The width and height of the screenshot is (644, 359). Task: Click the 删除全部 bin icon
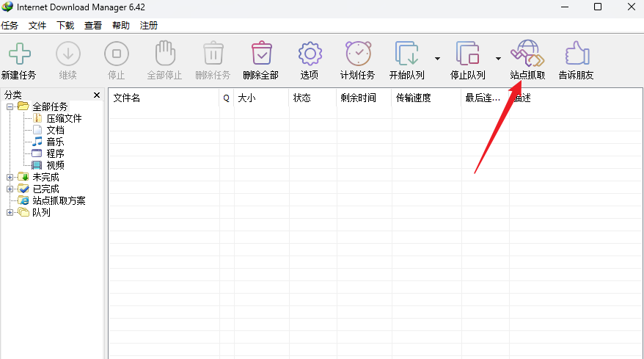point(262,53)
